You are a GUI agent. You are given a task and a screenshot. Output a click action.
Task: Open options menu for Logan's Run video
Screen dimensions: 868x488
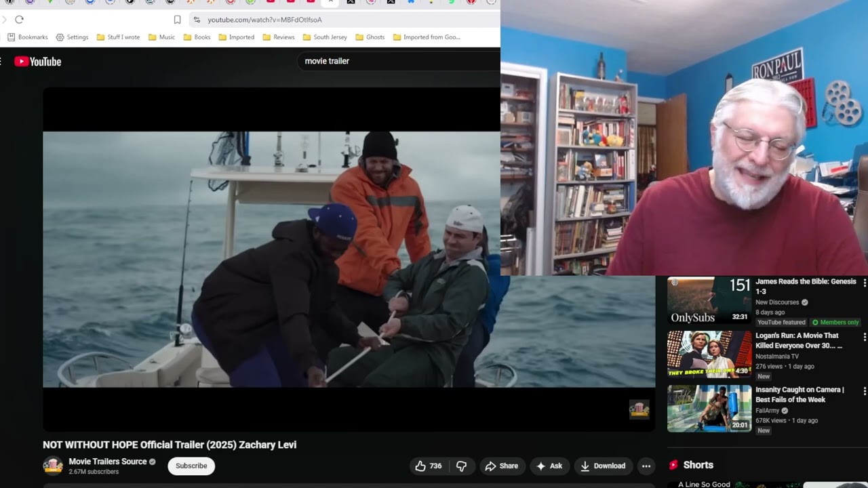point(864,337)
